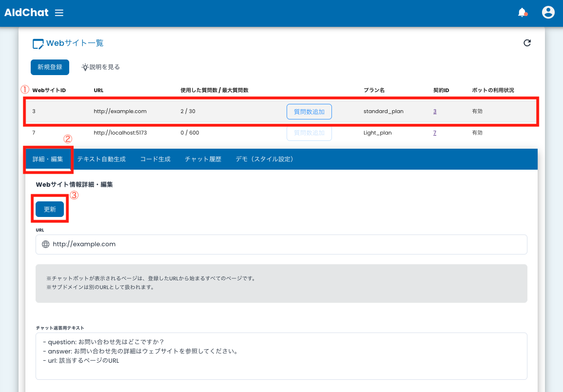View the チャット履歴 tab
Screen dimensions: 563x392
(203, 158)
